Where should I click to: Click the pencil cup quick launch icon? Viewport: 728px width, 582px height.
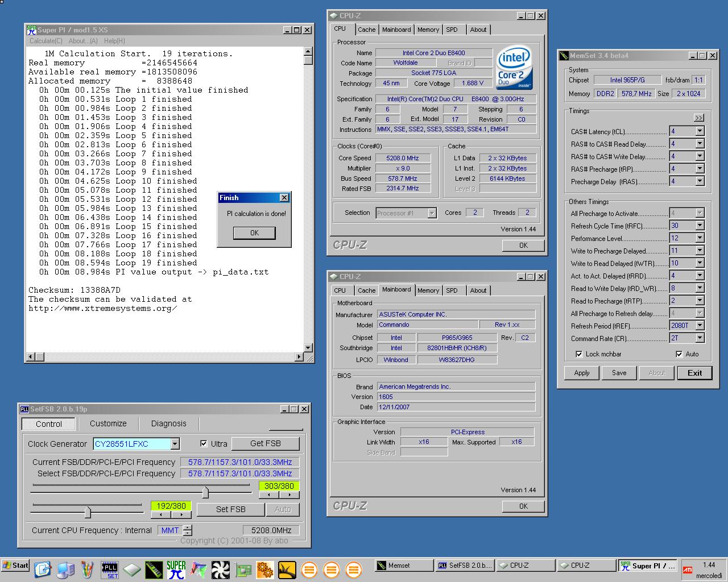click(x=88, y=569)
